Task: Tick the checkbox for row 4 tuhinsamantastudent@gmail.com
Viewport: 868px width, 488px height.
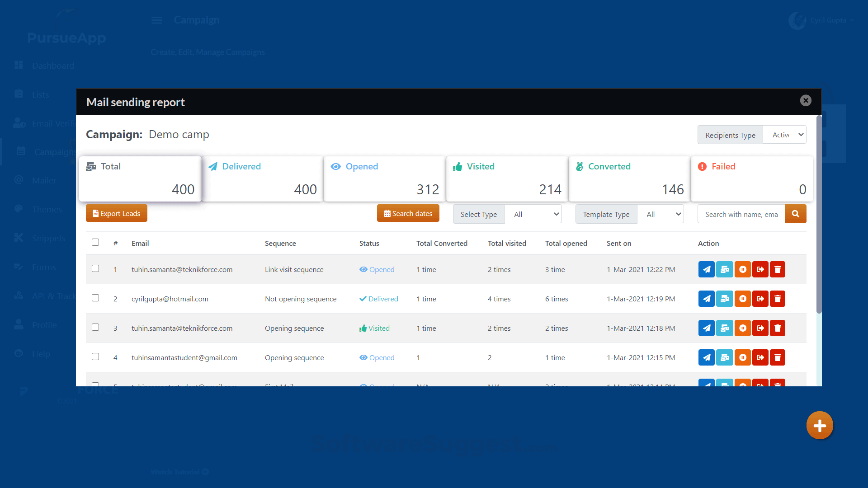Action: (95, 357)
